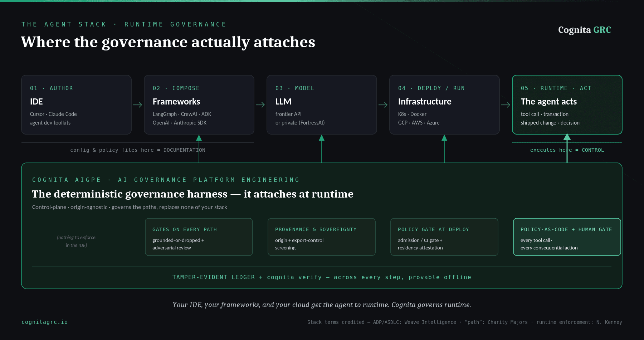This screenshot has height=340, width=644.
Task: Select the 04 Deploy / Run Infrastructure card
Action: [444, 105]
